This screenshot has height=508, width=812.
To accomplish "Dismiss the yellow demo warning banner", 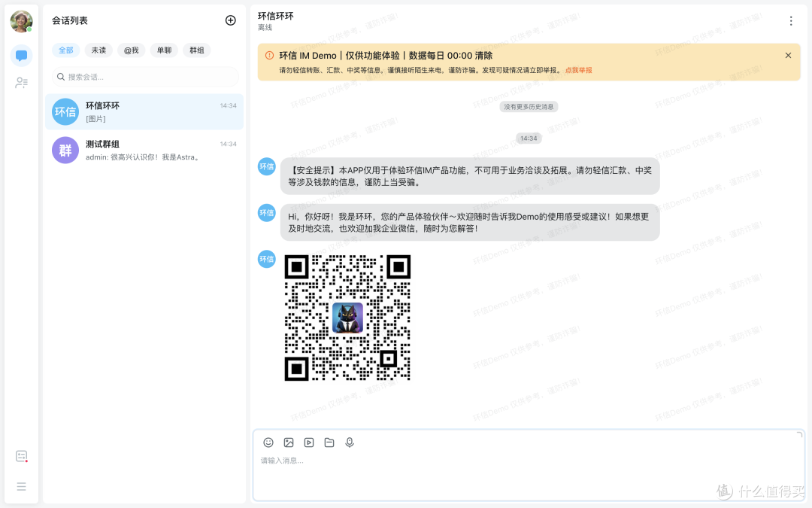I will [788, 56].
